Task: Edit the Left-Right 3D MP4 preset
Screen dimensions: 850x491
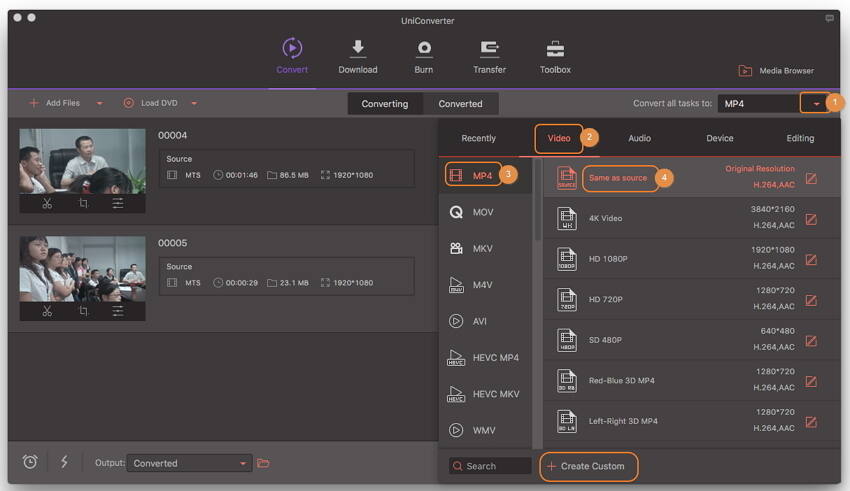Action: pyautogui.click(x=811, y=422)
